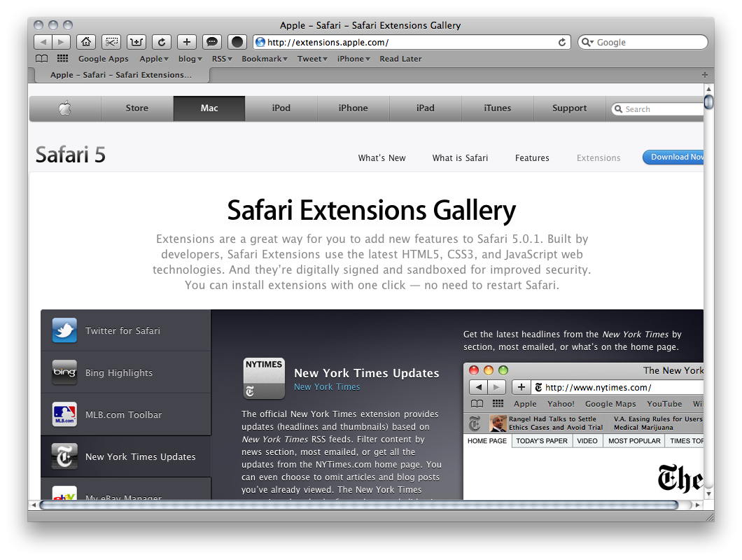Viewport: 742px width, 560px height.
Task: Open the Features link
Action: [532, 157]
